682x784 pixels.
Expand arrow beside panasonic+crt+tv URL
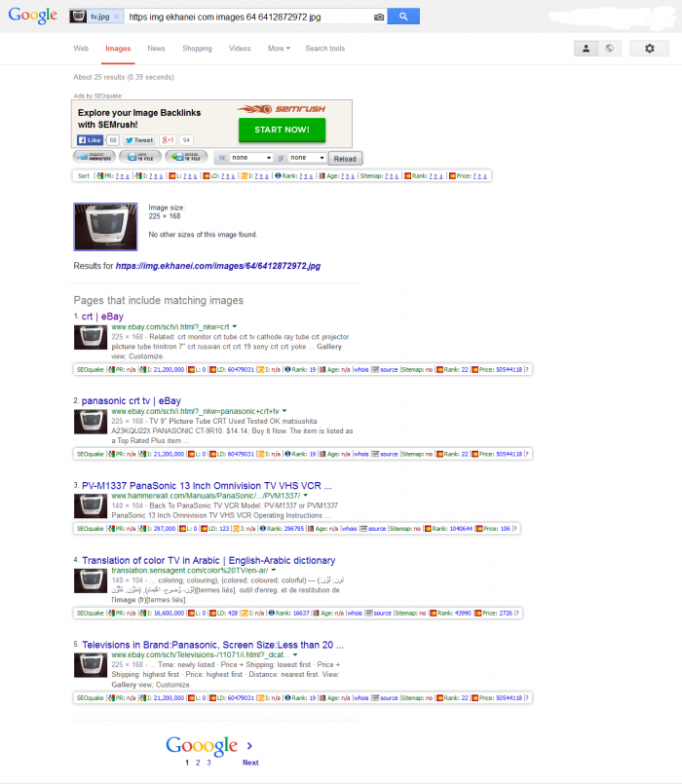tap(284, 411)
